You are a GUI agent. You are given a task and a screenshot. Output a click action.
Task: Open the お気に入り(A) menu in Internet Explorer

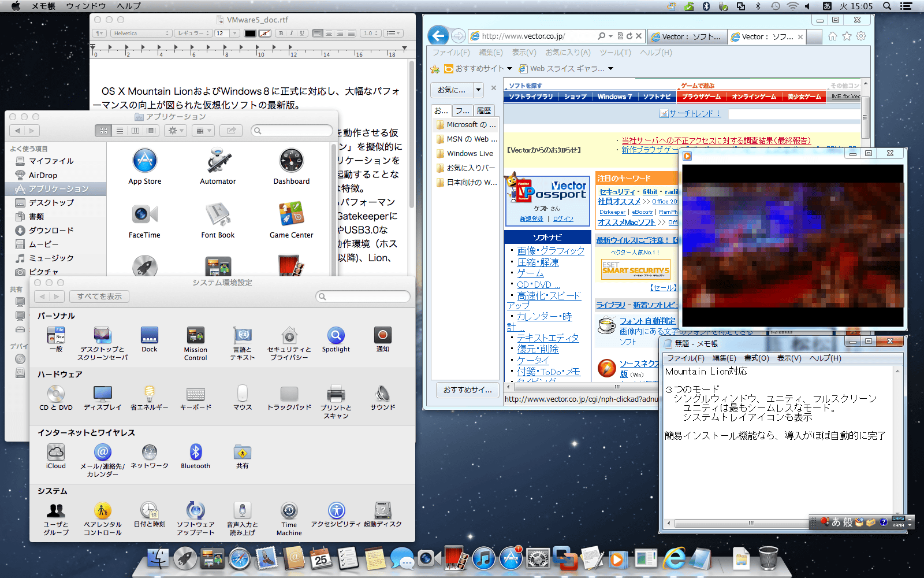tap(568, 52)
